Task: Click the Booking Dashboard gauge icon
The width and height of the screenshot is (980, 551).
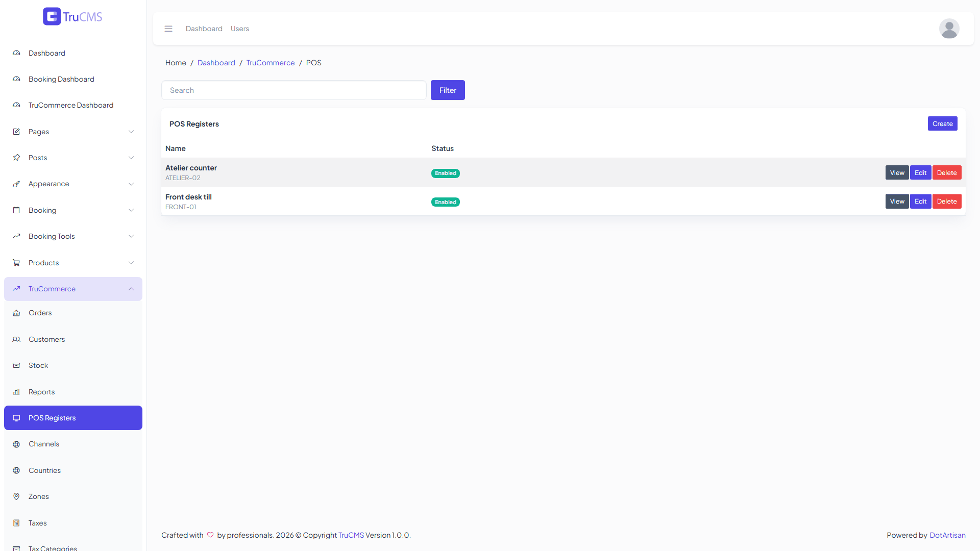Action: click(x=16, y=79)
